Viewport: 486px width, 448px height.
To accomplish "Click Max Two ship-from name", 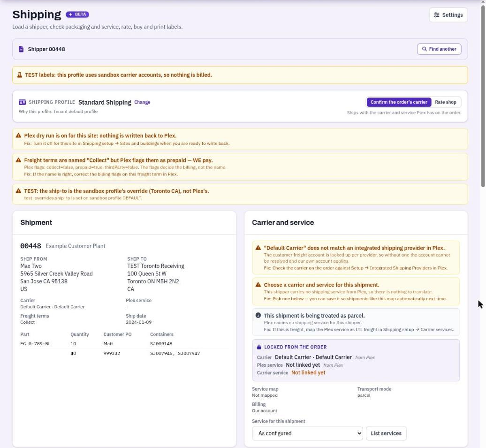I will tap(31, 266).
